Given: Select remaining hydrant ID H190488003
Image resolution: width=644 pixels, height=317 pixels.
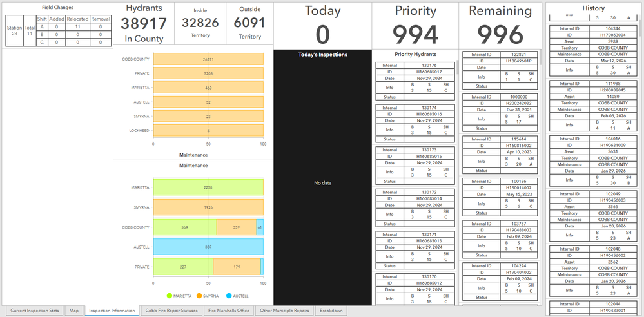Looking at the screenshot, I should tap(518, 230).
